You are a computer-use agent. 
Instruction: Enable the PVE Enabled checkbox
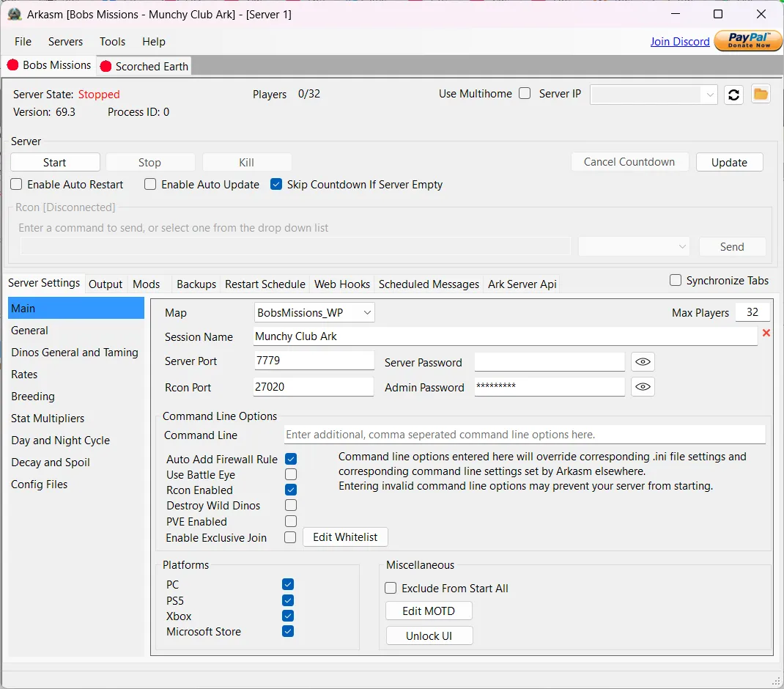click(291, 521)
